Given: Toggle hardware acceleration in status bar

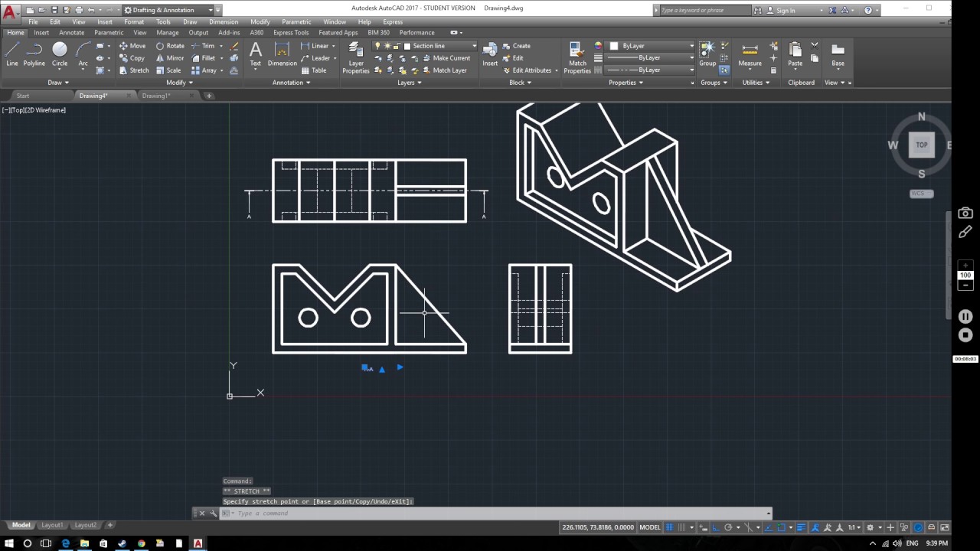Looking at the screenshot, I should [x=918, y=527].
